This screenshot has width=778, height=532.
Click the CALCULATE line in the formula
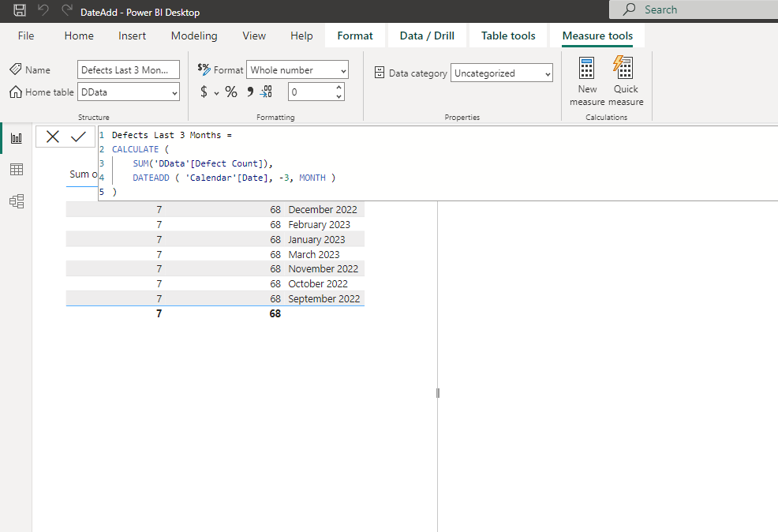click(x=140, y=149)
